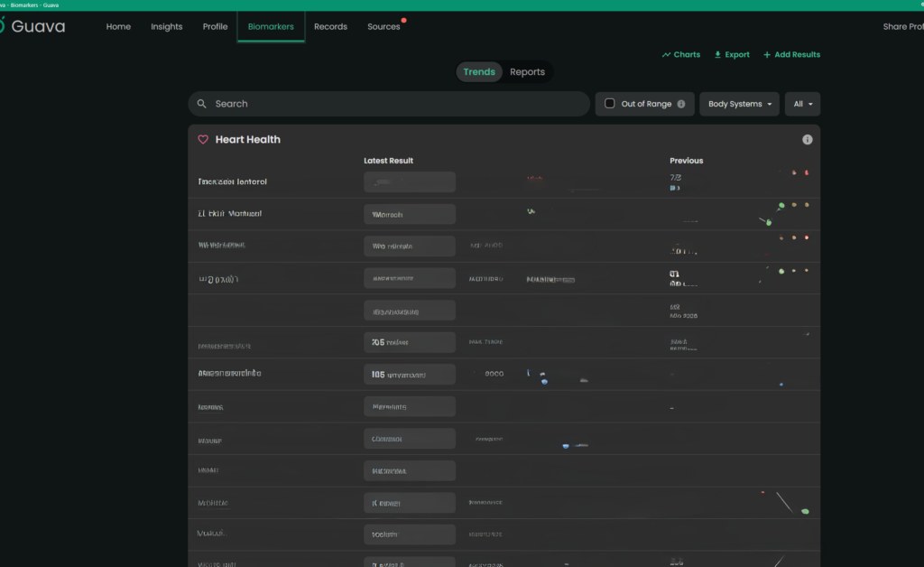Focus the biomarker Search field
Viewport: 924px width, 567px height.
point(389,104)
